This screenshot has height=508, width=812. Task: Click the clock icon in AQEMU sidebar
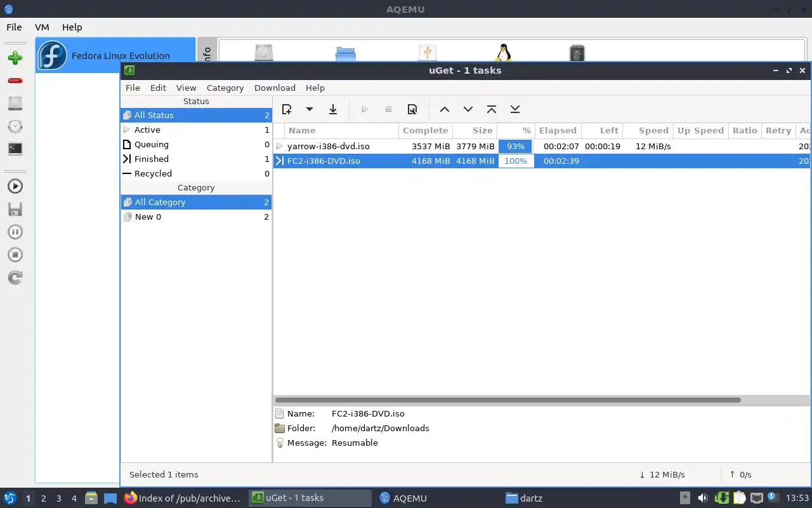15,126
